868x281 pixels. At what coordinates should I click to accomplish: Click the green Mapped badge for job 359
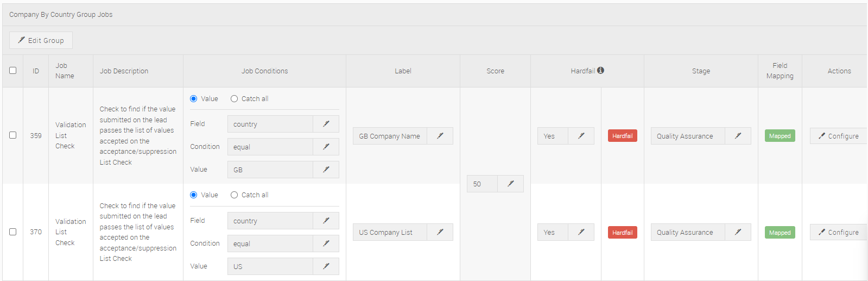click(x=780, y=136)
